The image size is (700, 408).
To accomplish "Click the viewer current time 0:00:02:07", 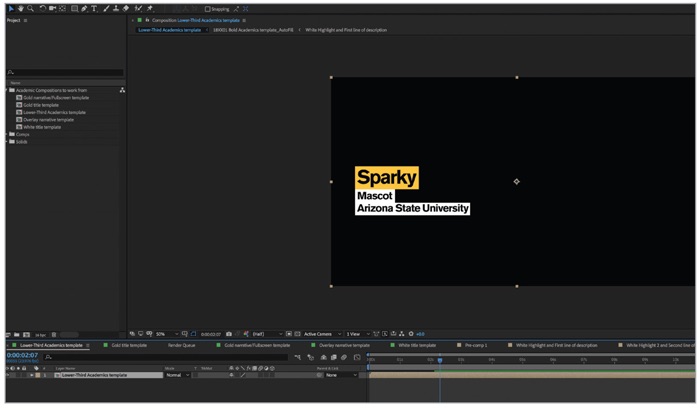I will coord(210,334).
